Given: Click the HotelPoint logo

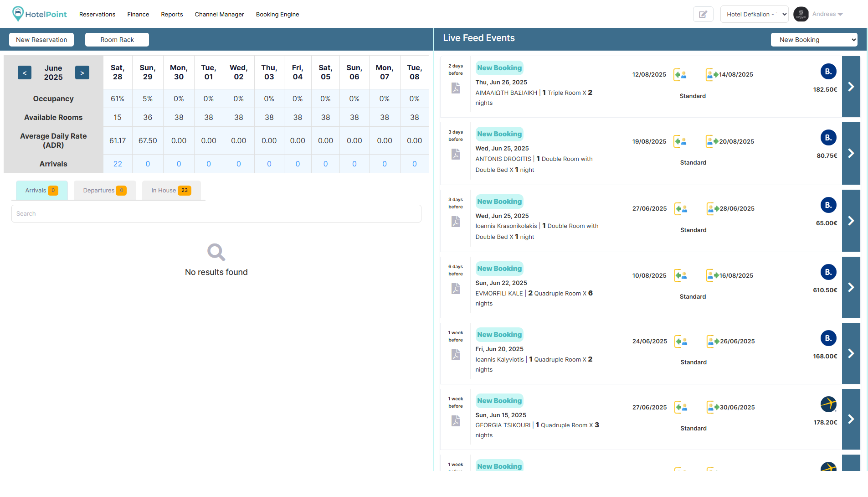Looking at the screenshot, I should pyautogui.click(x=39, y=14).
